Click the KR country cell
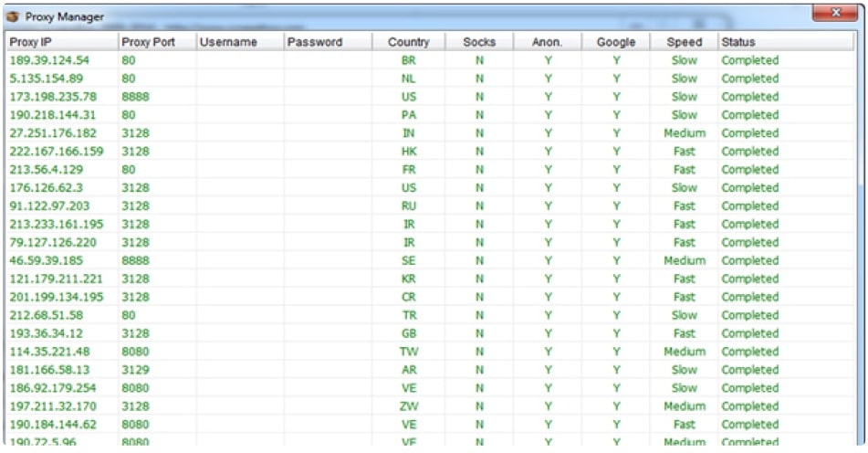 coord(409,279)
